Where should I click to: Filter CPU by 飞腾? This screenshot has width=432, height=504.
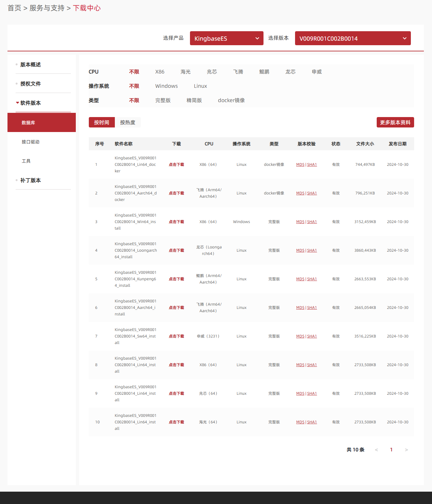(238, 72)
